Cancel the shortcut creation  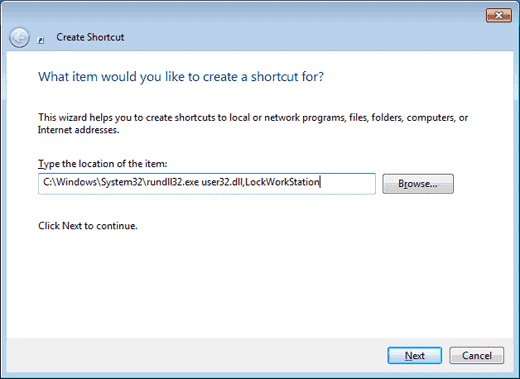coord(477,356)
